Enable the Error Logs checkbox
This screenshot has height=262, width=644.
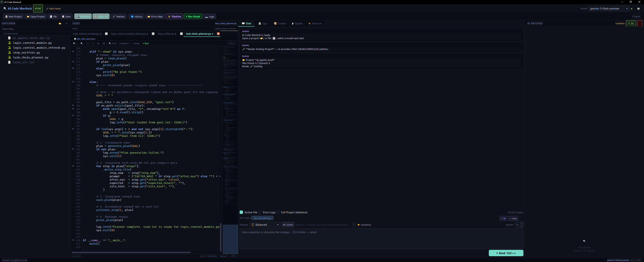pos(260,212)
